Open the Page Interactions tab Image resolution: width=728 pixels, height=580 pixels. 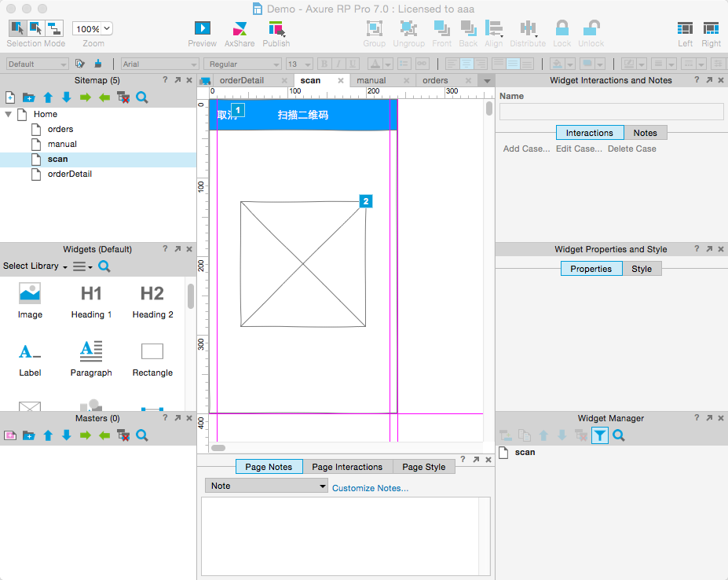(x=347, y=467)
